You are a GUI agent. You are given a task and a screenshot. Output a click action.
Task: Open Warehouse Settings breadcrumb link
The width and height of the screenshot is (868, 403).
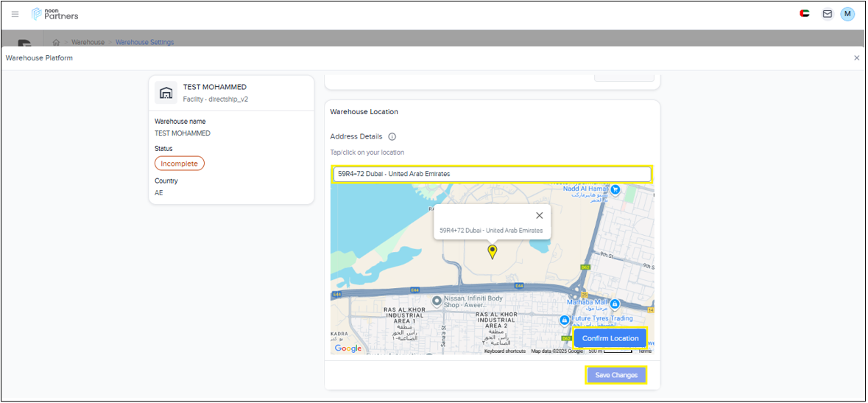tap(144, 43)
